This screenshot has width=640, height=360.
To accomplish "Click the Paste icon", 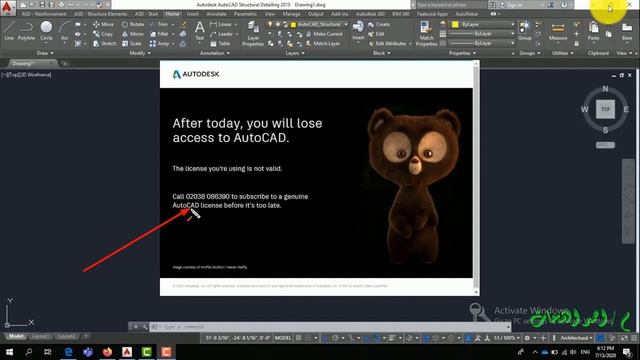I will 593,31.
